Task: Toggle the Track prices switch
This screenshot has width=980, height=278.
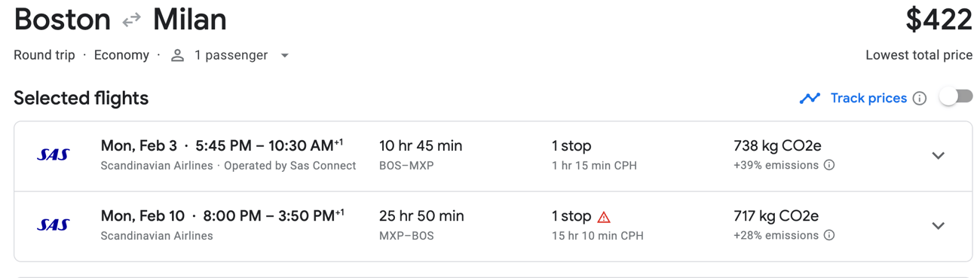Action: click(x=957, y=97)
